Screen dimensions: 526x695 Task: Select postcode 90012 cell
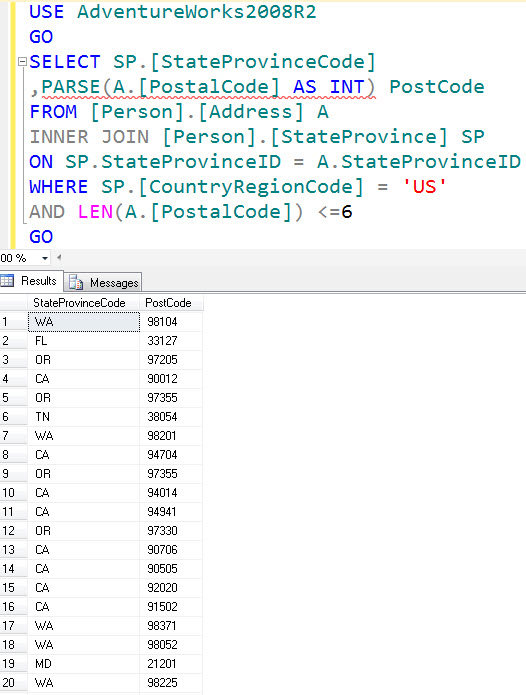[x=171, y=379]
